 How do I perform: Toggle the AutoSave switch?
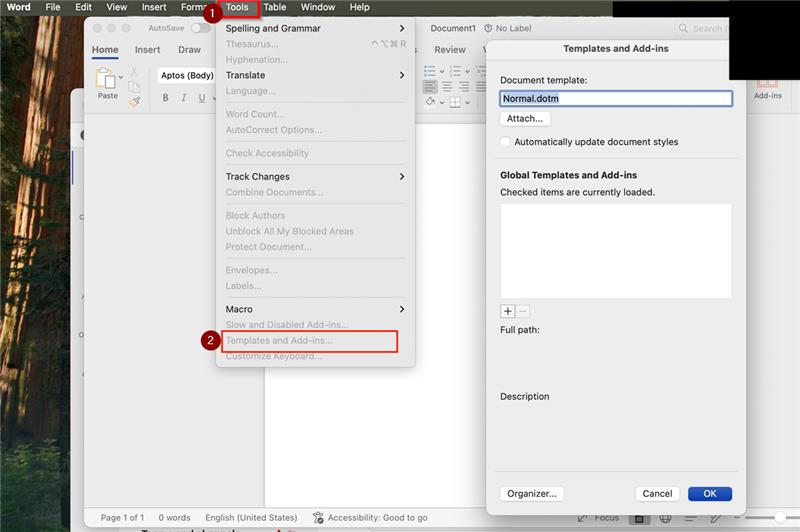[201, 28]
